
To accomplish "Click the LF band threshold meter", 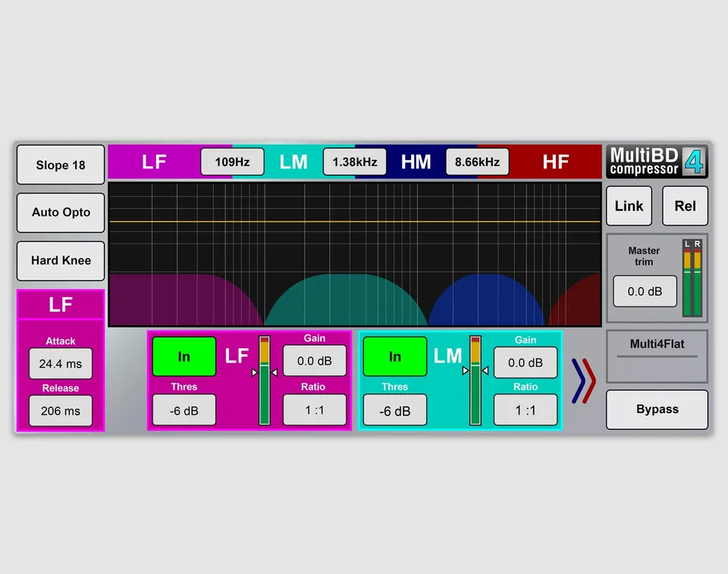I will [264, 381].
